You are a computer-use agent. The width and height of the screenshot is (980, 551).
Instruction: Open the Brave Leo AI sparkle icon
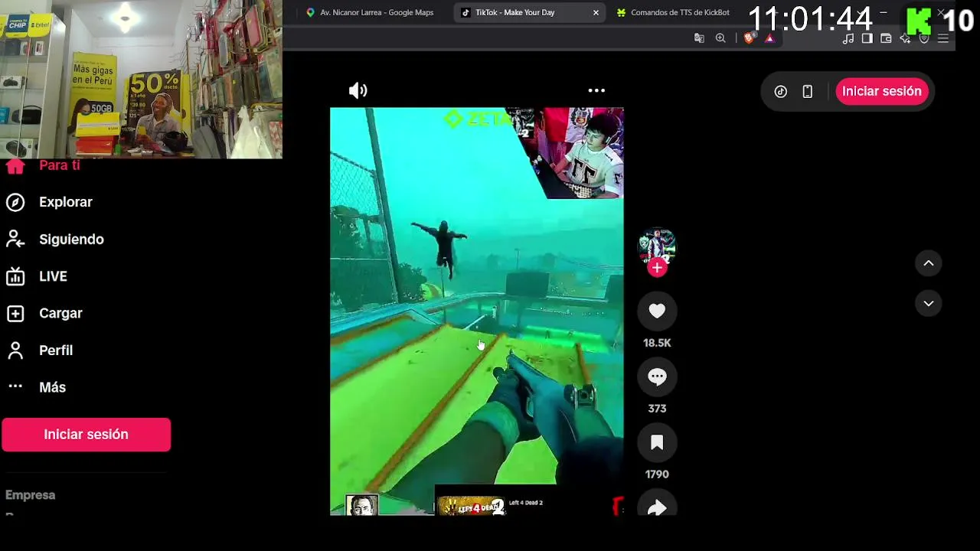coord(905,39)
